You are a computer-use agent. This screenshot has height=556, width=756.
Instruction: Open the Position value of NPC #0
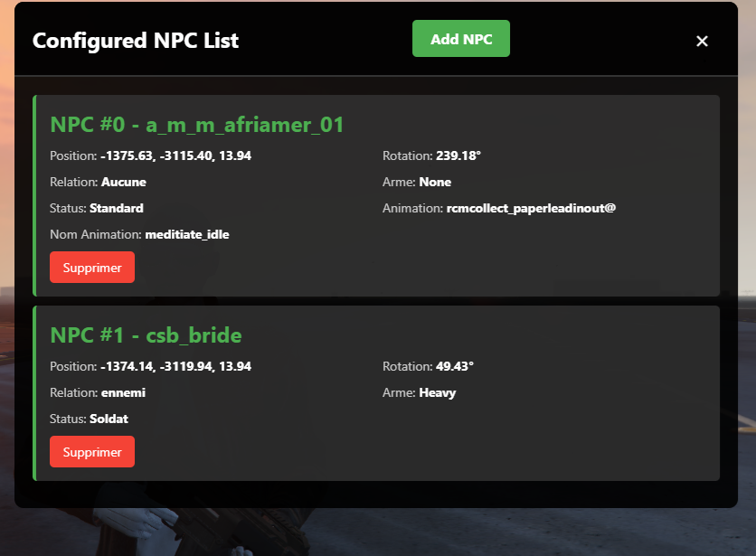150,155
